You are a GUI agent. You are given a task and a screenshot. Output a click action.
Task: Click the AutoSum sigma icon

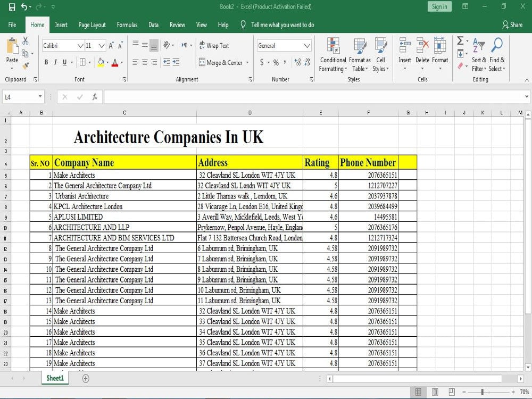[x=460, y=41]
